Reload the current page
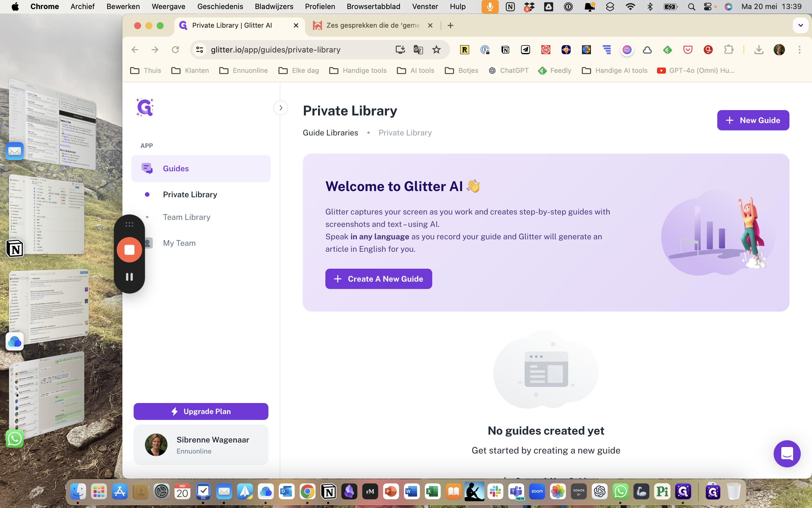 175,50
